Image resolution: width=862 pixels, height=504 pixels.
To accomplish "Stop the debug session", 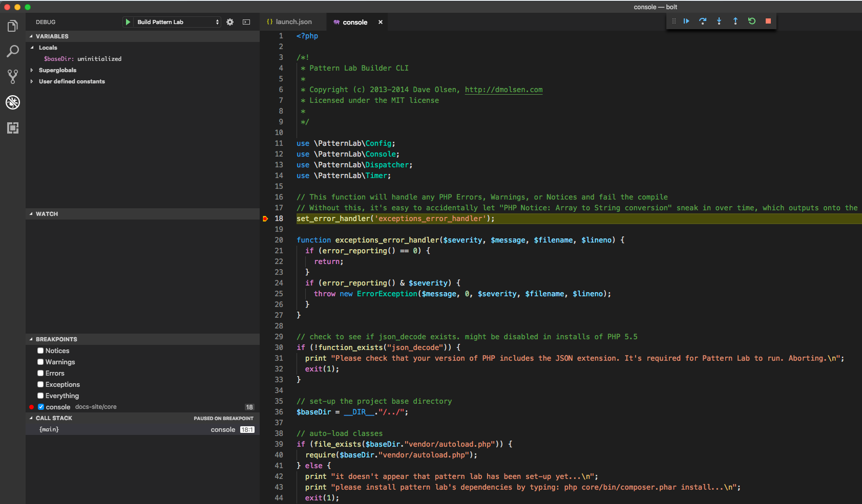I will (x=768, y=21).
